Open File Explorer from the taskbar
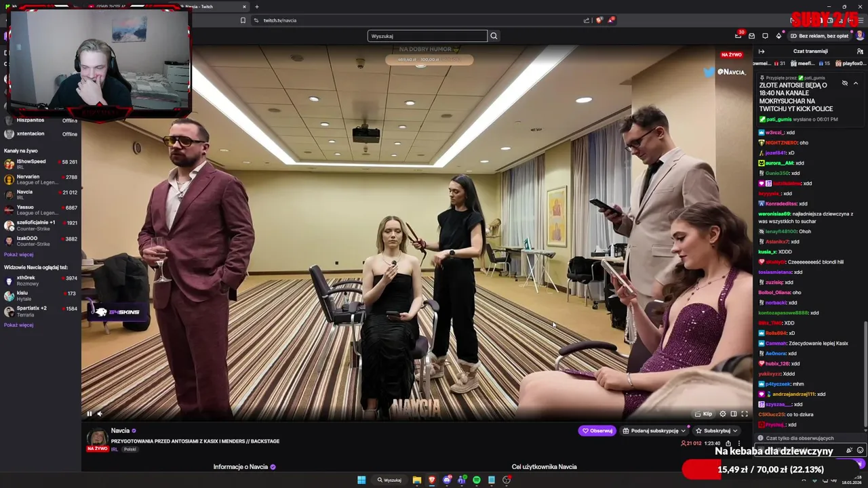This screenshot has width=868, height=488. click(x=417, y=480)
